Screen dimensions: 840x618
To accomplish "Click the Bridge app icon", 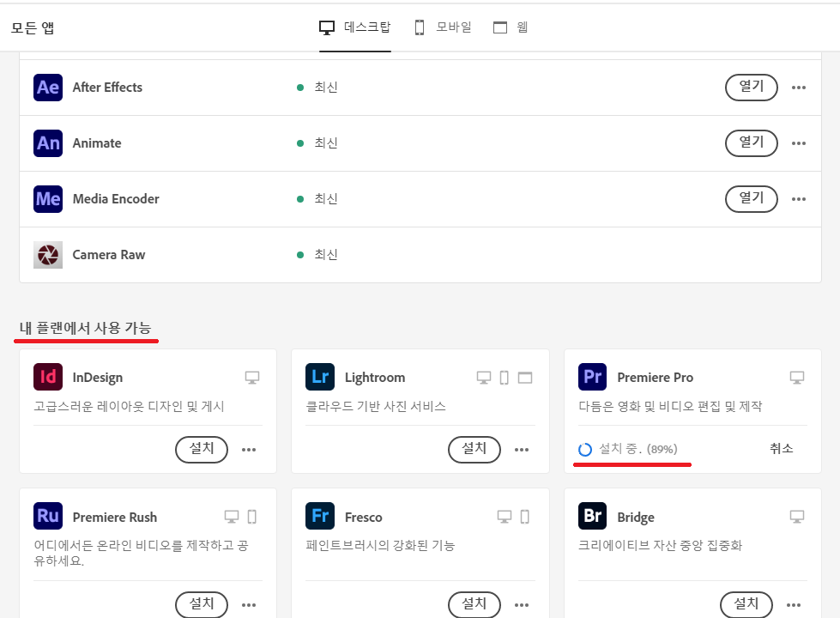I will tap(593, 516).
